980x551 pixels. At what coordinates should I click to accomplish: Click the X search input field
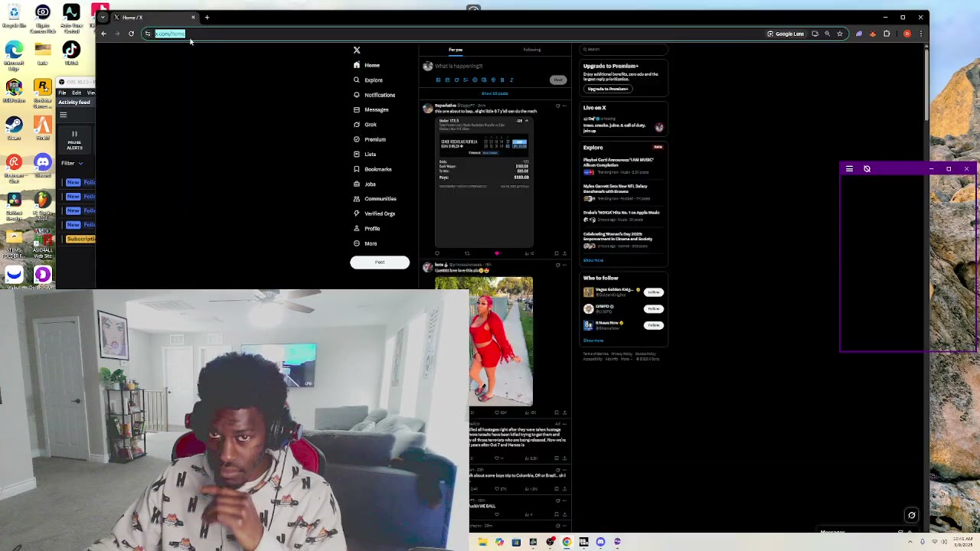(x=624, y=50)
